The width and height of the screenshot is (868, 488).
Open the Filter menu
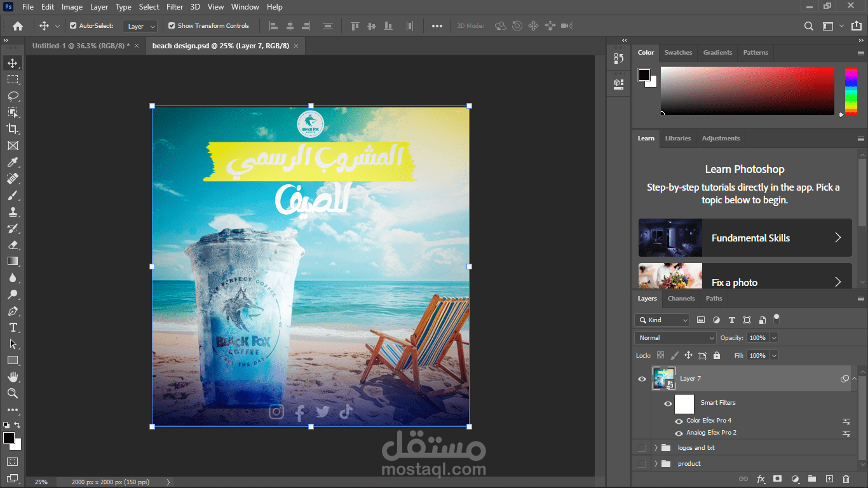(x=175, y=7)
